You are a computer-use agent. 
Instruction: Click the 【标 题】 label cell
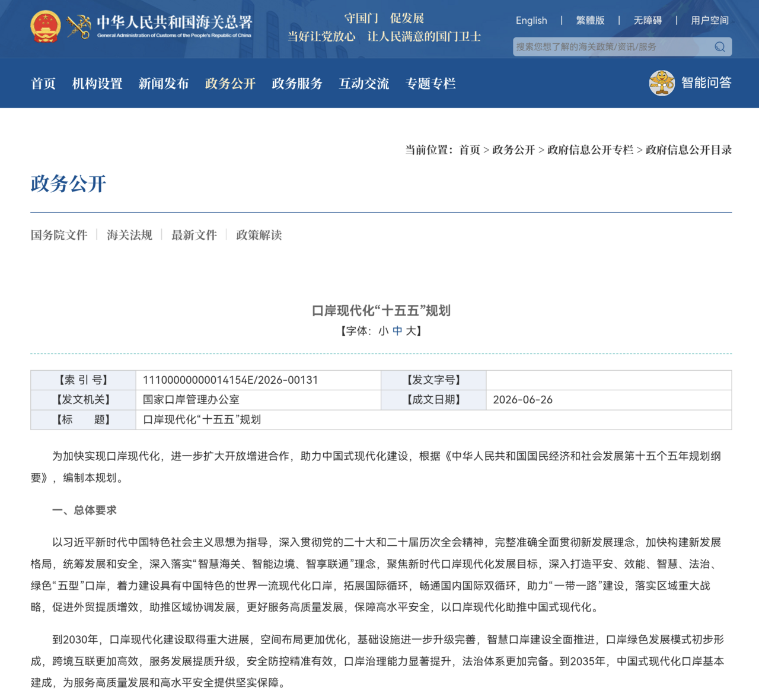[84, 419]
